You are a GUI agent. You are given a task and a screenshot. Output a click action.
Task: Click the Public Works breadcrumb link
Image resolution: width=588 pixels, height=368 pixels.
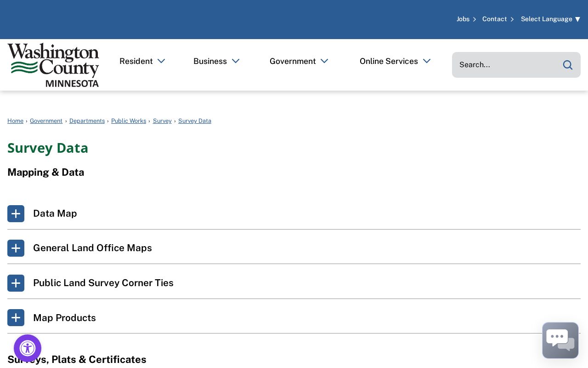pyautogui.click(x=129, y=121)
